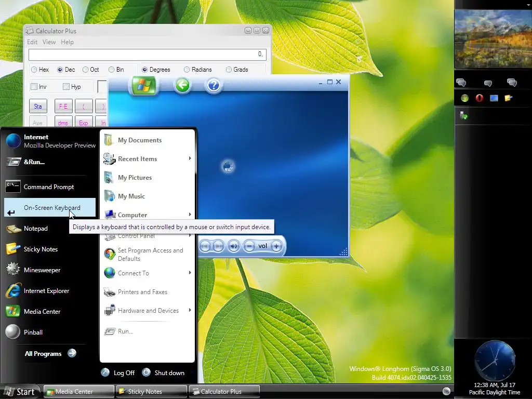Switch to Sticky Notes taskbar button

click(x=152, y=392)
